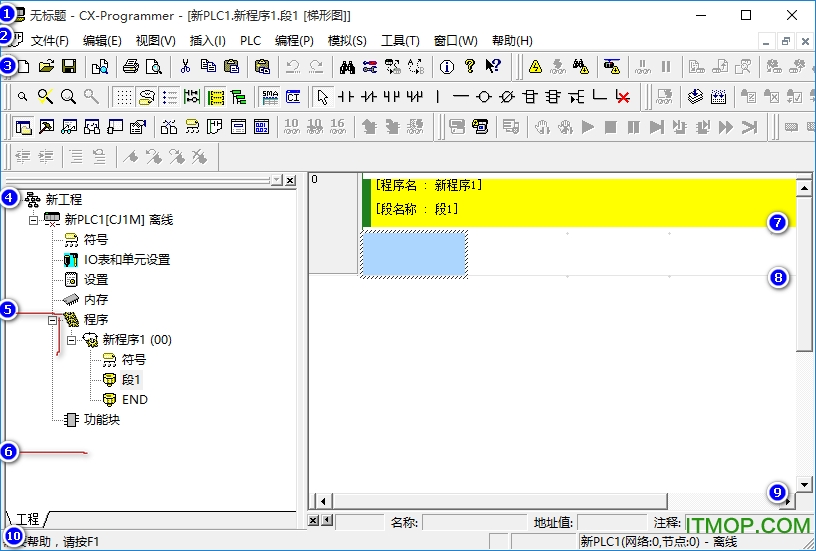Select 内存 in the project tree
This screenshot has width=816, height=551.
(96, 300)
